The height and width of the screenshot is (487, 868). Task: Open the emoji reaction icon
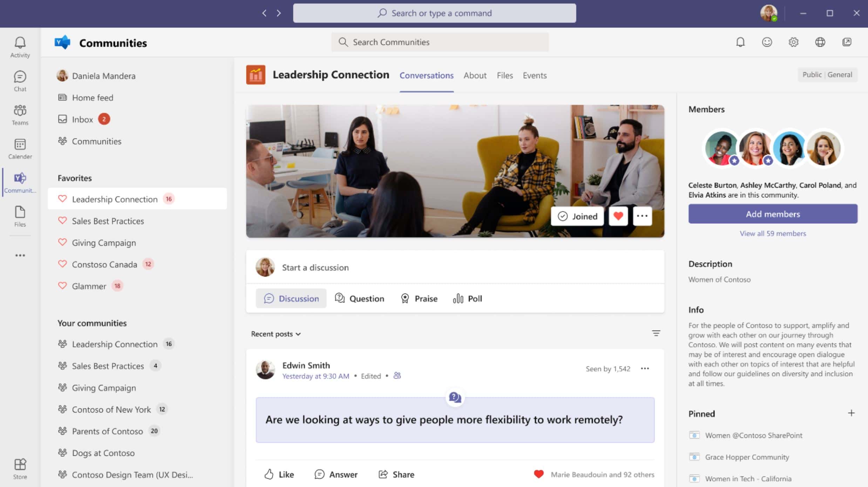(x=767, y=42)
